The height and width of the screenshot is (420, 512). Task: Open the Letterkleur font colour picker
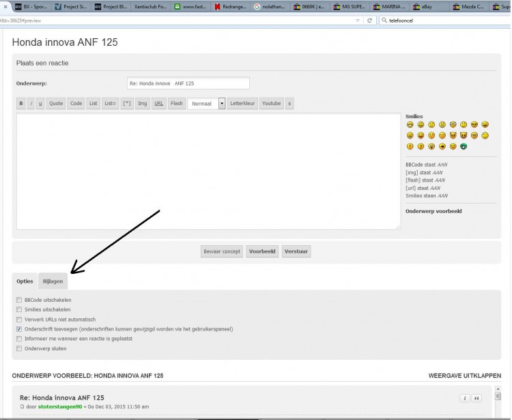(242, 104)
